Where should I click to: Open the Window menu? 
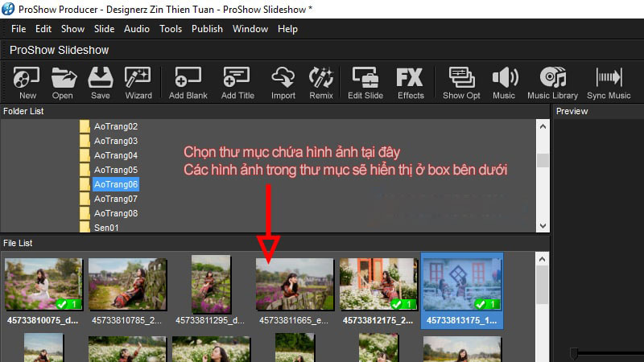[x=250, y=29]
